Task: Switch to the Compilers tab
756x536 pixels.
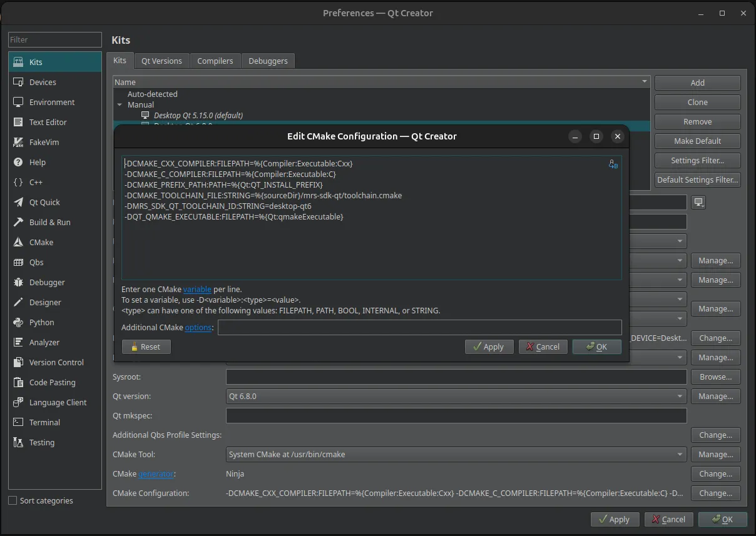Action: 215,61
